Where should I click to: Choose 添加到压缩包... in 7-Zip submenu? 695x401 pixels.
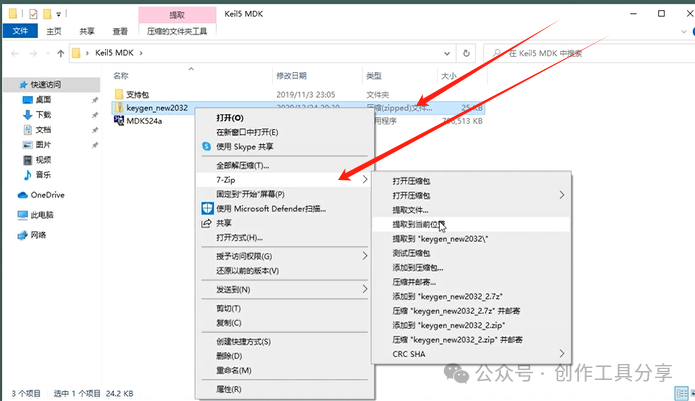click(471, 268)
